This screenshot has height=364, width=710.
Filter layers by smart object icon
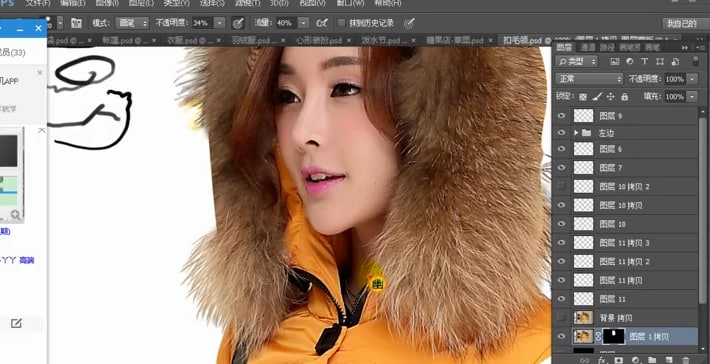675,62
